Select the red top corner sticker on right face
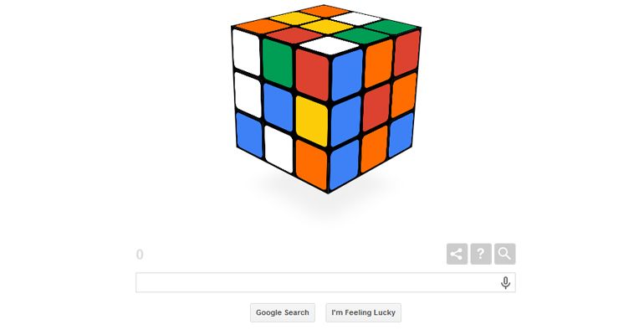644x335 pixels. click(407, 52)
